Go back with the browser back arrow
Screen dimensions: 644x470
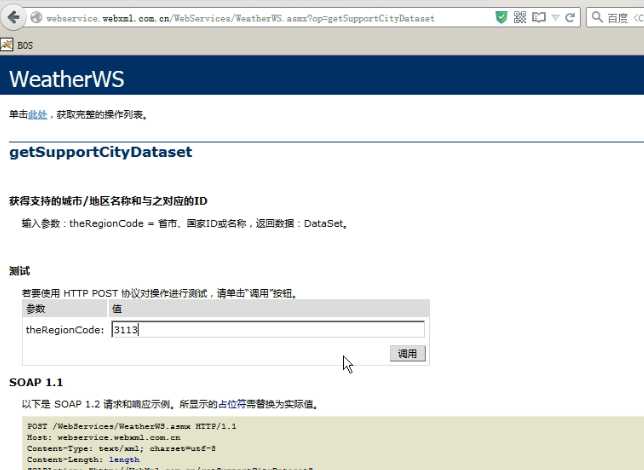14,18
